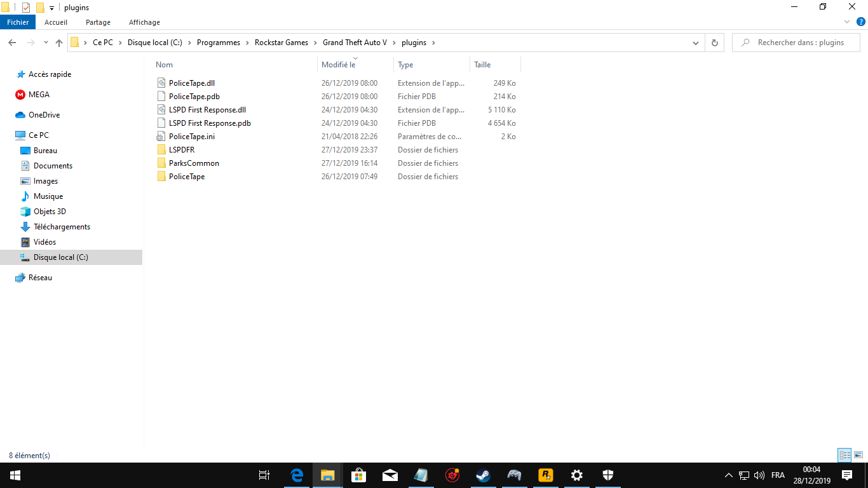The image size is (868, 488).
Task: Open Rockstar Games Launcher taskbar icon
Action: point(546,475)
